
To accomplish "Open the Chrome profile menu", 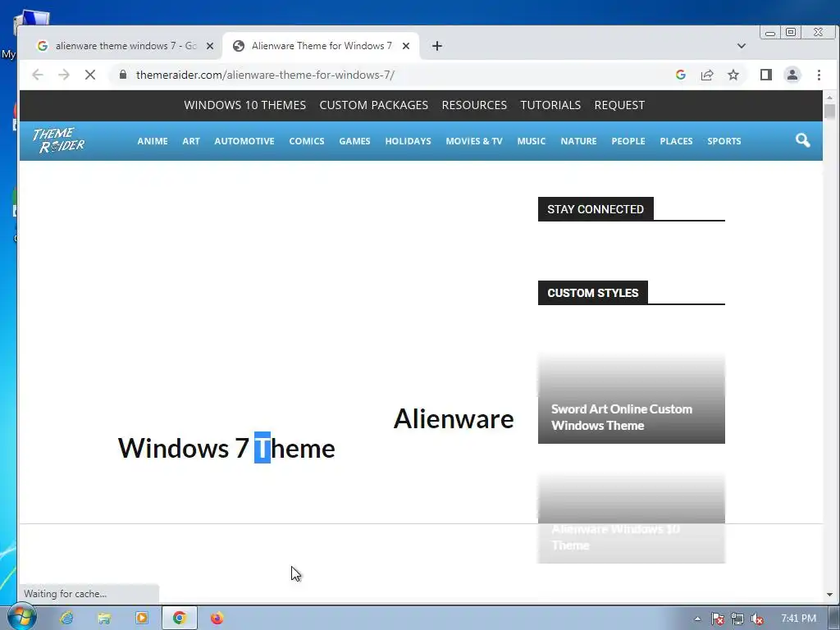I will 792,75.
